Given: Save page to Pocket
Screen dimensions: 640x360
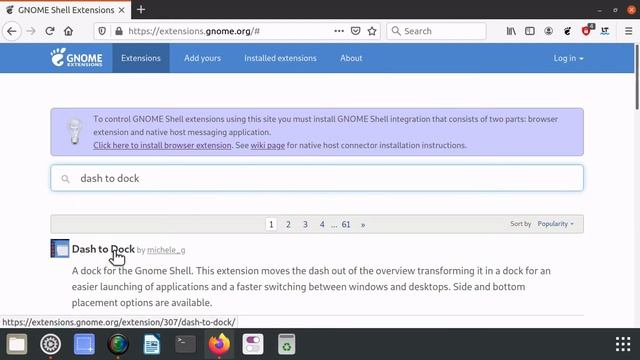Looking at the screenshot, I should click(x=356, y=31).
